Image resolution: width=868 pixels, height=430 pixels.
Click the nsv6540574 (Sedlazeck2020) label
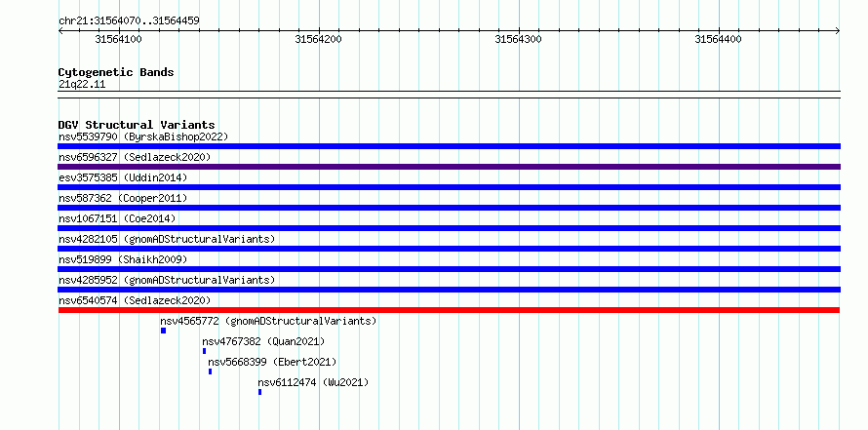[x=135, y=300]
